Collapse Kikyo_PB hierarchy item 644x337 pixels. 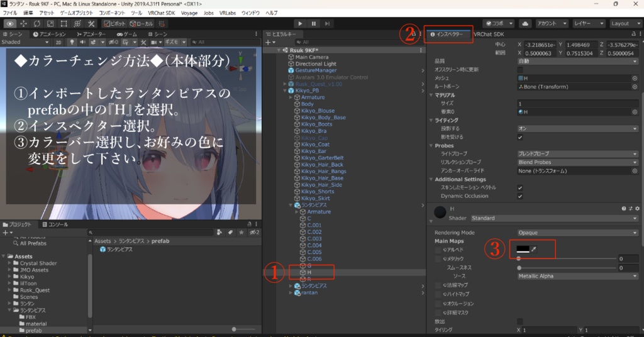point(285,91)
